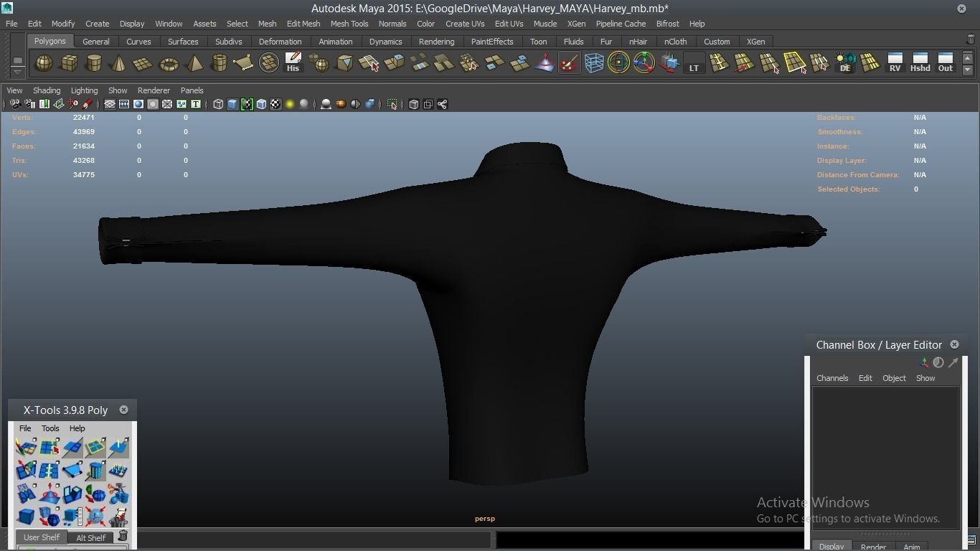Click Channel Box arrow icon at top right
The width and height of the screenshot is (980, 551).
click(x=953, y=363)
